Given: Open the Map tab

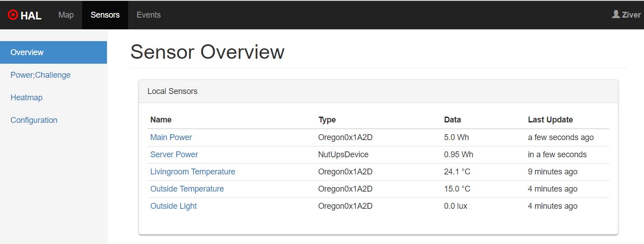Looking at the screenshot, I should point(66,15).
